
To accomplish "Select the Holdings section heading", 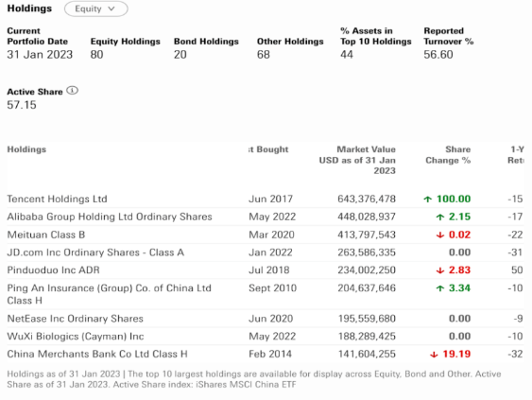I will point(29,9).
